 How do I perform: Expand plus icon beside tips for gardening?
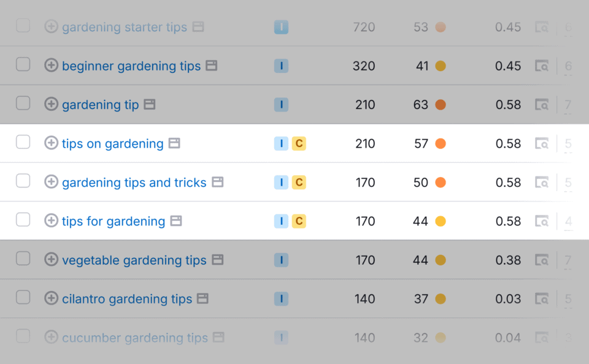52,221
